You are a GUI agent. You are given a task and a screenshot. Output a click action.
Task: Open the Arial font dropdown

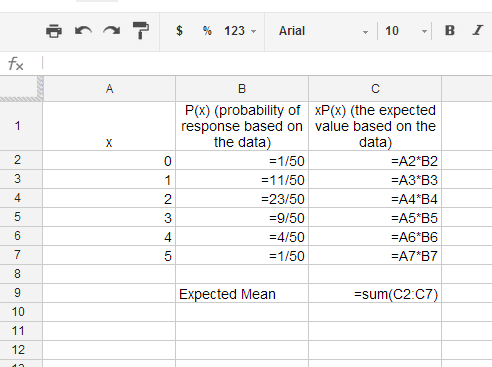pos(323,31)
